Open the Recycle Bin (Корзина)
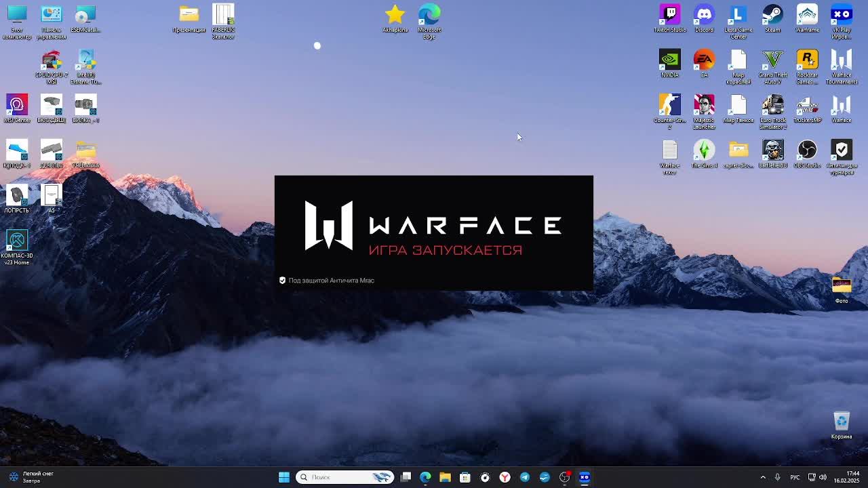Screen dimensions: 868x488 [842, 425]
